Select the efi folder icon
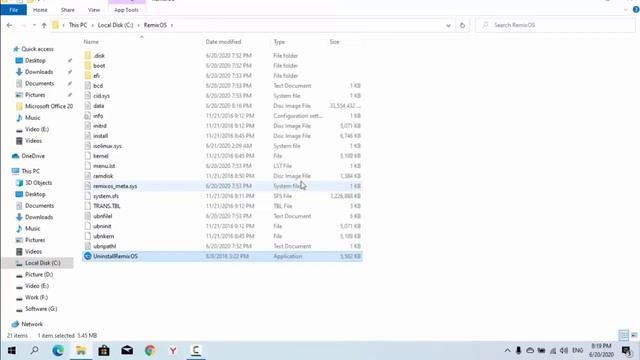The width and height of the screenshot is (640, 360). point(88,76)
